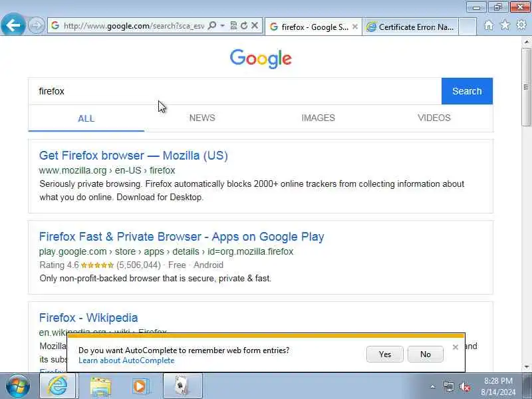This screenshot has width=532, height=399.
Task: Open the Home page icon
Action: click(x=489, y=25)
